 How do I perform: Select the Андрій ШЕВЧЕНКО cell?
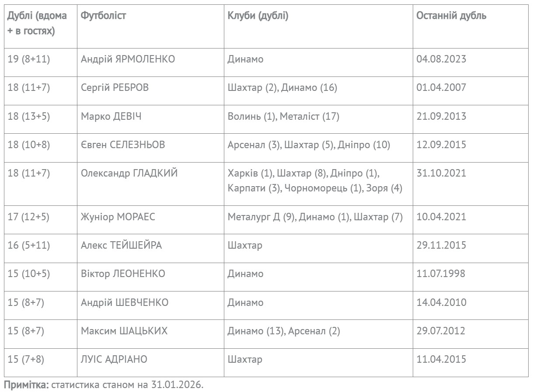click(x=125, y=302)
